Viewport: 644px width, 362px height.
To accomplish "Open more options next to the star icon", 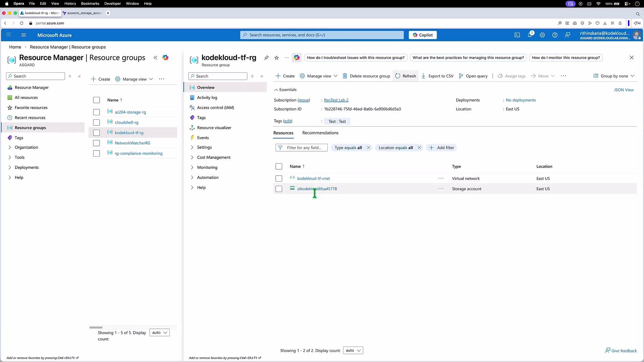I will pos(286,58).
